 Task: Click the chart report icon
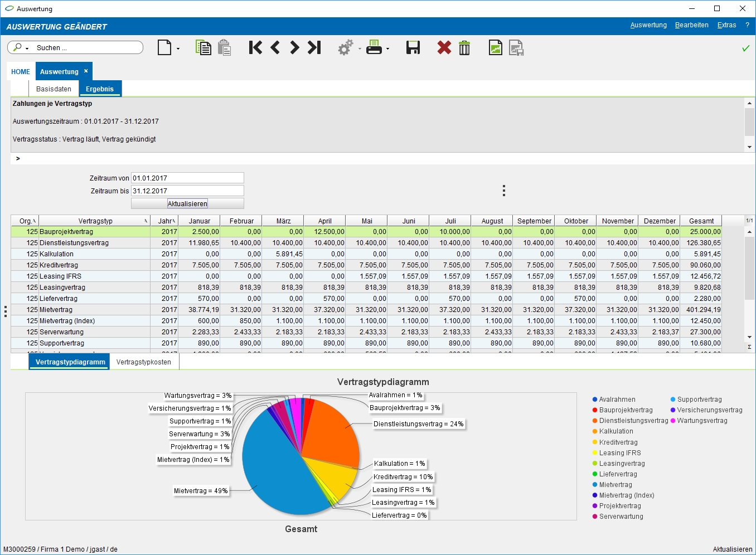495,48
